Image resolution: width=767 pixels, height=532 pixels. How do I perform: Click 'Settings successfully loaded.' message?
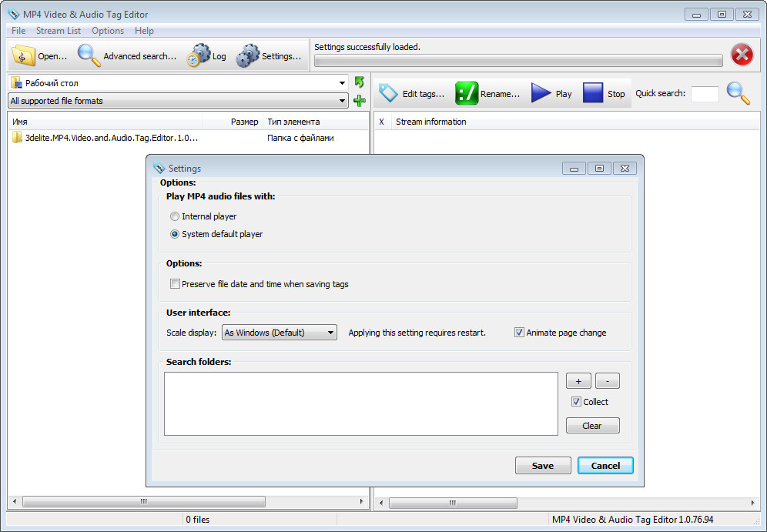367,47
